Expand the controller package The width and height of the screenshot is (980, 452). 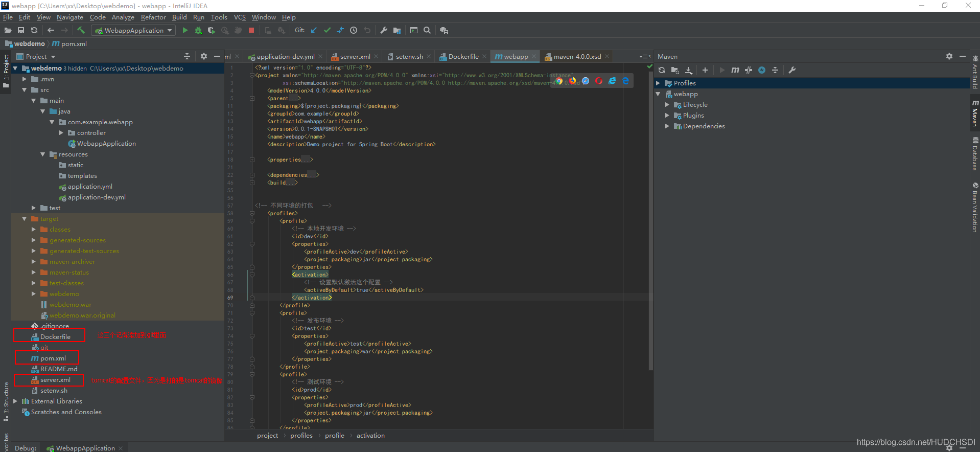(x=61, y=133)
